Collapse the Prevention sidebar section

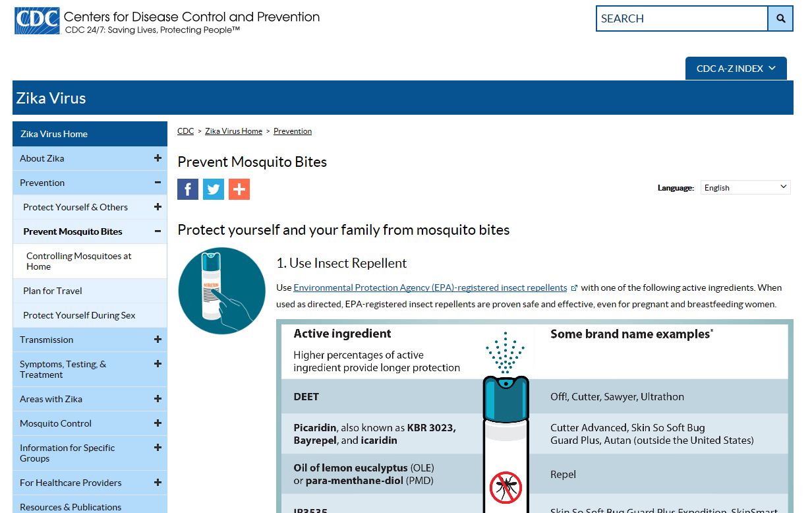click(x=158, y=183)
